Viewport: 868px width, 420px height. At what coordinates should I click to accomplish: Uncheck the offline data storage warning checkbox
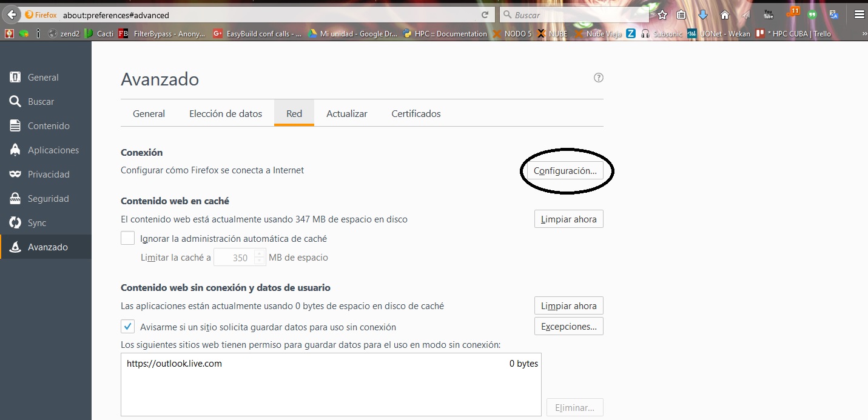point(127,327)
